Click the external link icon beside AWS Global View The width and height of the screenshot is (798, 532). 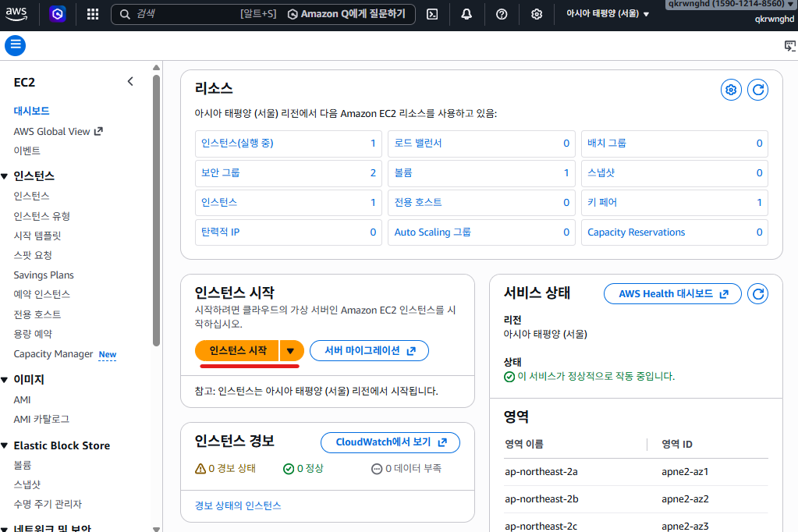tap(99, 131)
